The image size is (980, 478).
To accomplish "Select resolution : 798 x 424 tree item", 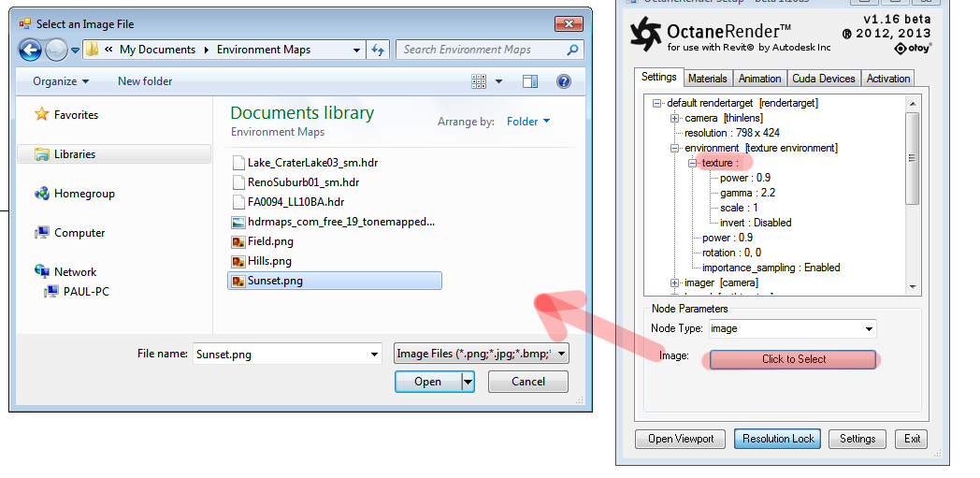I will [x=732, y=133].
